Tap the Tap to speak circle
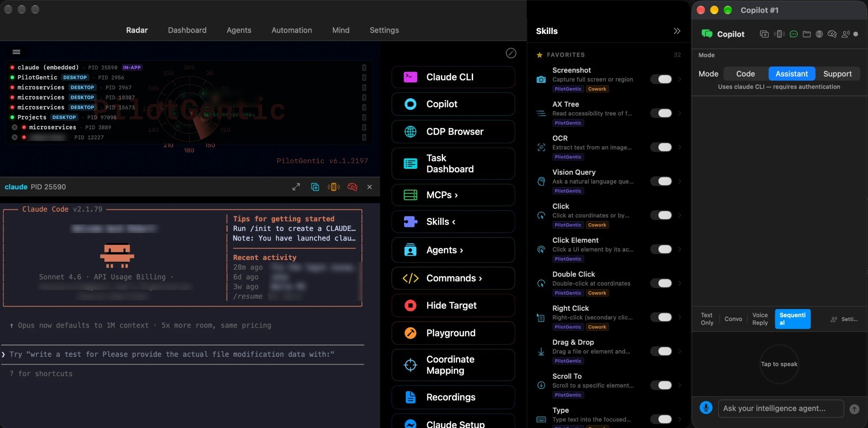 click(779, 364)
